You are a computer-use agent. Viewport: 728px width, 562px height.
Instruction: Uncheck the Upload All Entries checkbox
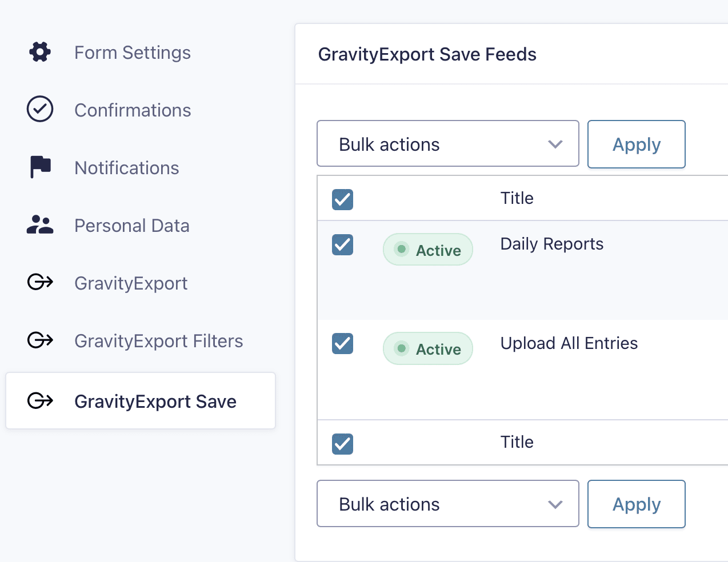coord(342,344)
